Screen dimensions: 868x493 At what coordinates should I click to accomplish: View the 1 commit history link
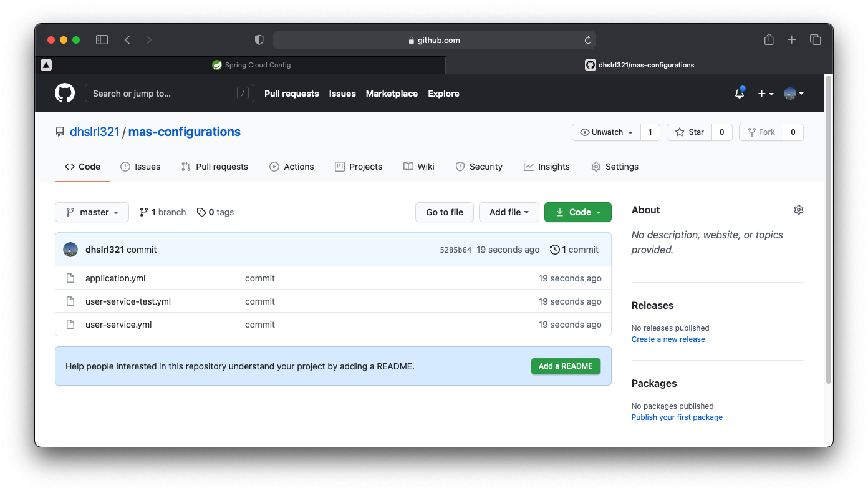(x=574, y=250)
